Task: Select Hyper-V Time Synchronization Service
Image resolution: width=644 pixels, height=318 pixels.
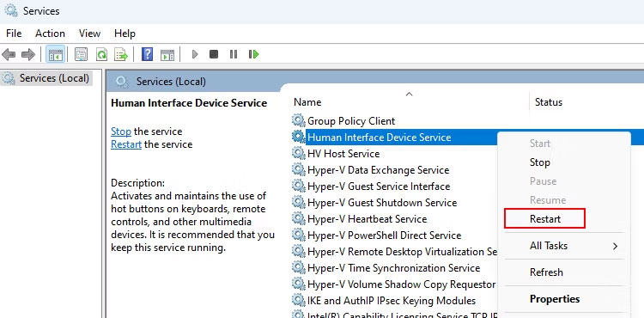Action: tap(393, 268)
